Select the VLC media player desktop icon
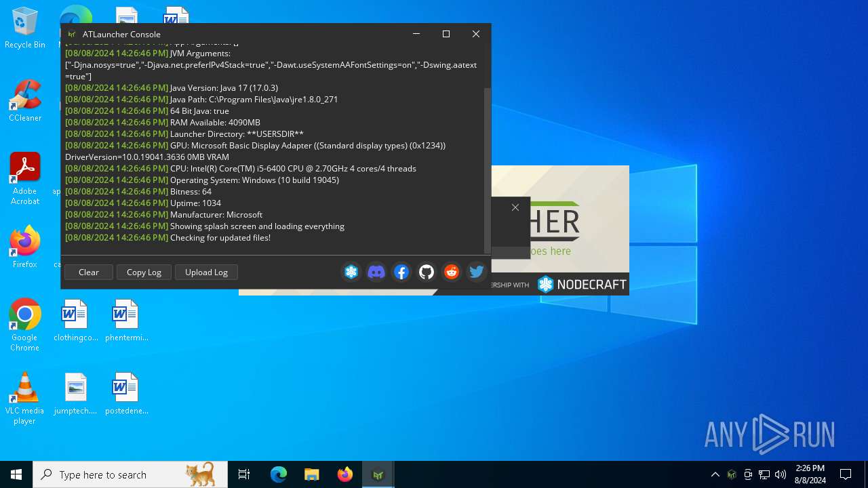 pos(25,399)
